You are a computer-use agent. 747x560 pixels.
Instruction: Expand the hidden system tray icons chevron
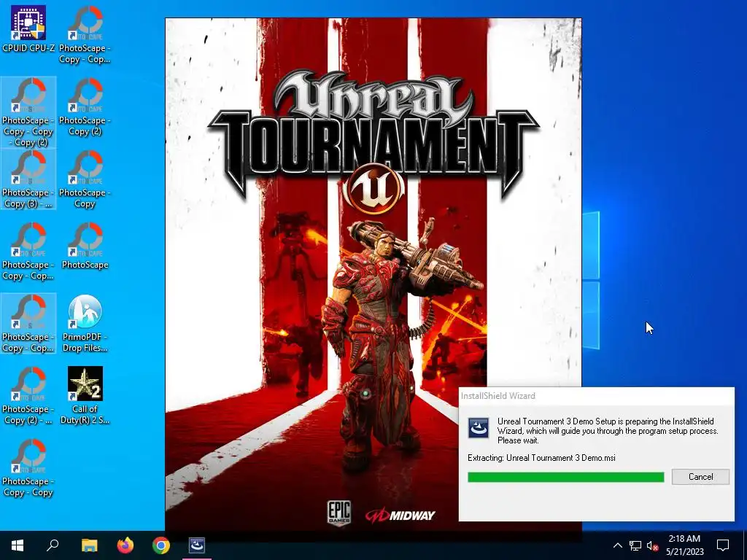pyautogui.click(x=617, y=545)
